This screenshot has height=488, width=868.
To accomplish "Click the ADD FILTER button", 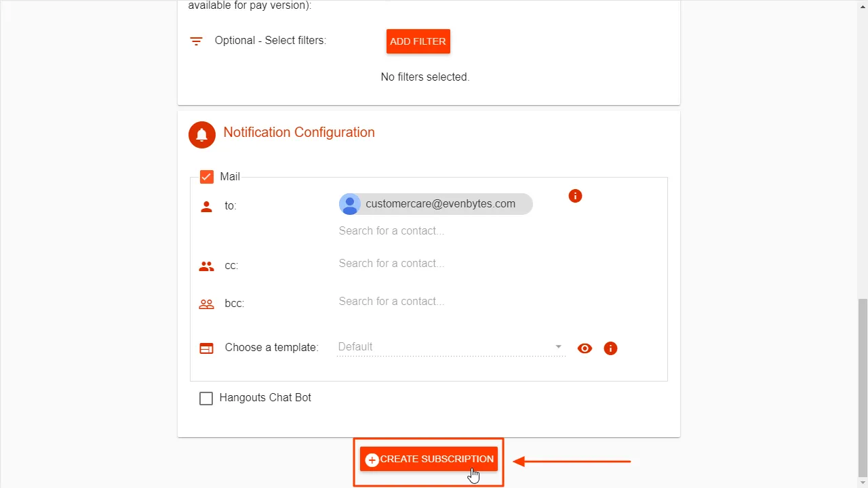I will pyautogui.click(x=418, y=41).
